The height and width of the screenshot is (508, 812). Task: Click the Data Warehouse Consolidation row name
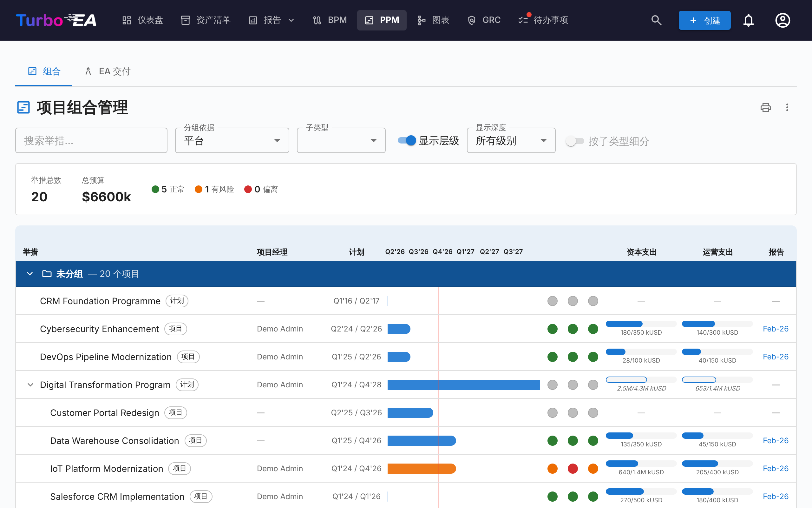pyautogui.click(x=115, y=440)
